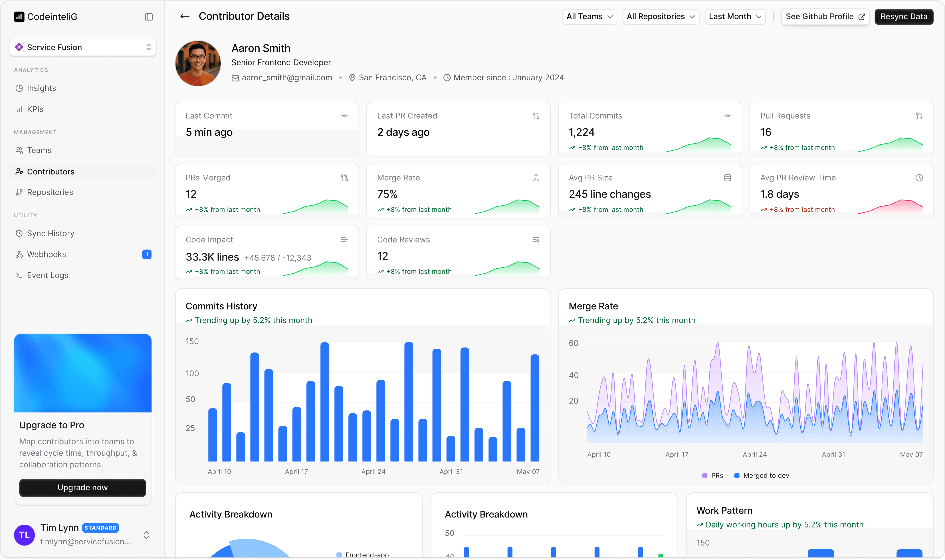Click the Last Commit card icon

pyautogui.click(x=344, y=116)
